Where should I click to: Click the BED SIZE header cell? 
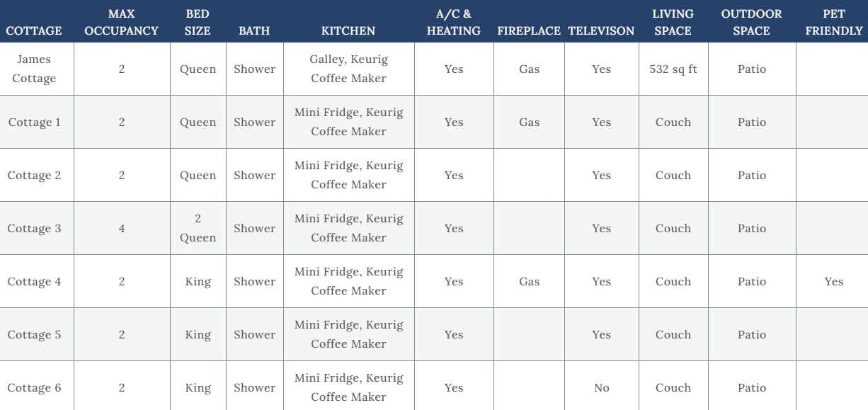198,22
